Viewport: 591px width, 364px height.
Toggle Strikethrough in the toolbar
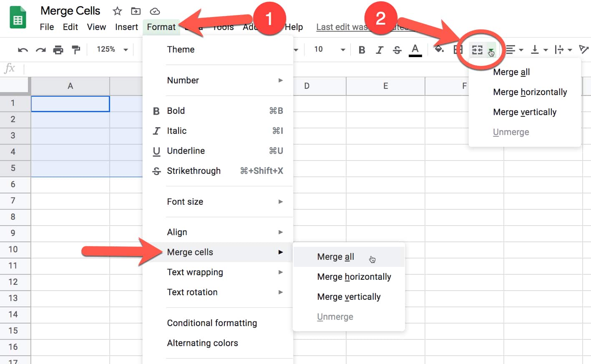tap(397, 50)
